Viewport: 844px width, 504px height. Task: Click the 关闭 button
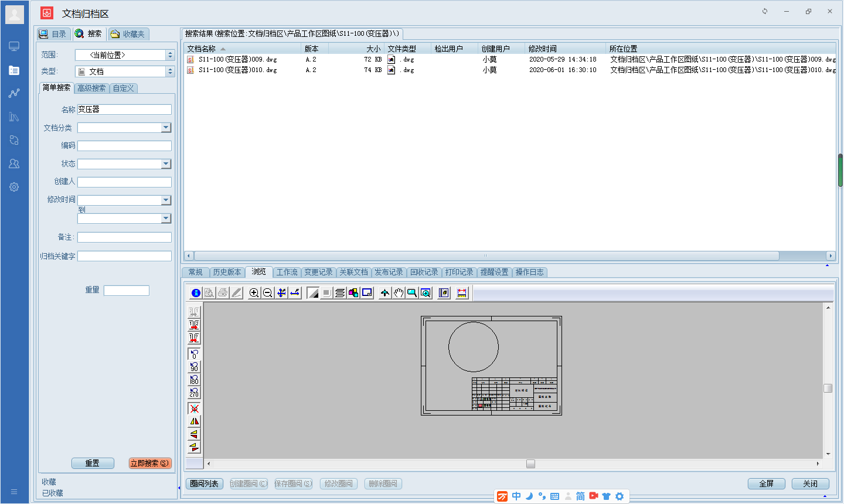811,484
